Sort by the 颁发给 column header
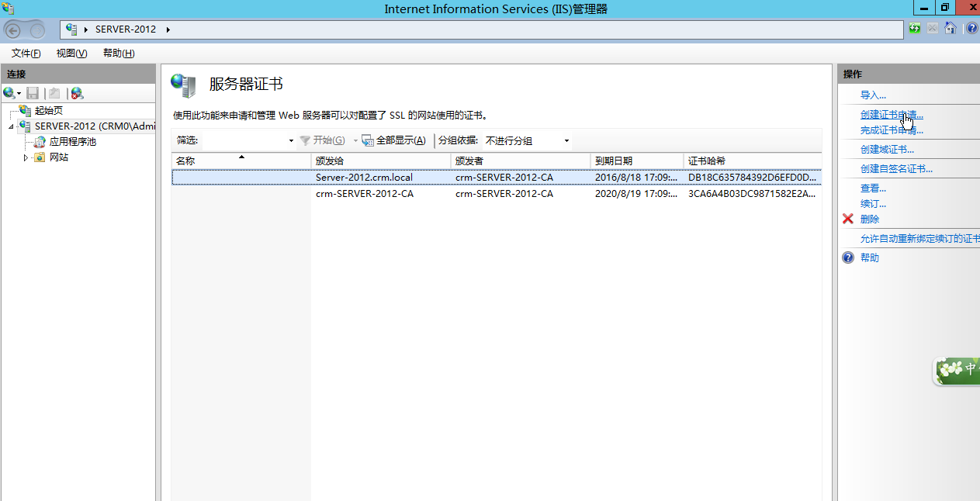 [x=381, y=161]
